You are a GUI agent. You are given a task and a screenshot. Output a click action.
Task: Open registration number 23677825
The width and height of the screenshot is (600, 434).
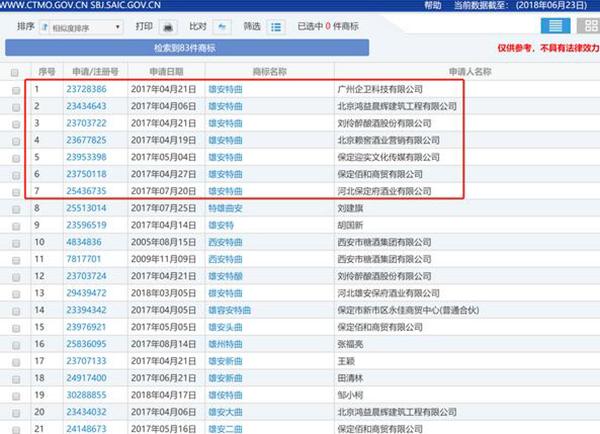pos(86,140)
